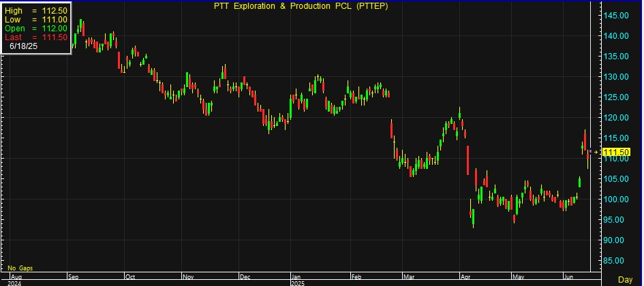
Task: Click the 125.00 price axis label
Action: [x=616, y=97]
